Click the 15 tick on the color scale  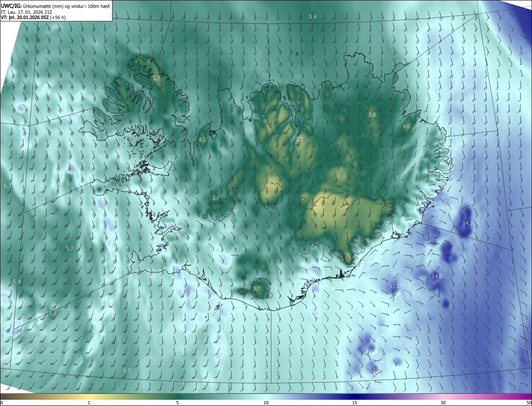[x=355, y=403]
